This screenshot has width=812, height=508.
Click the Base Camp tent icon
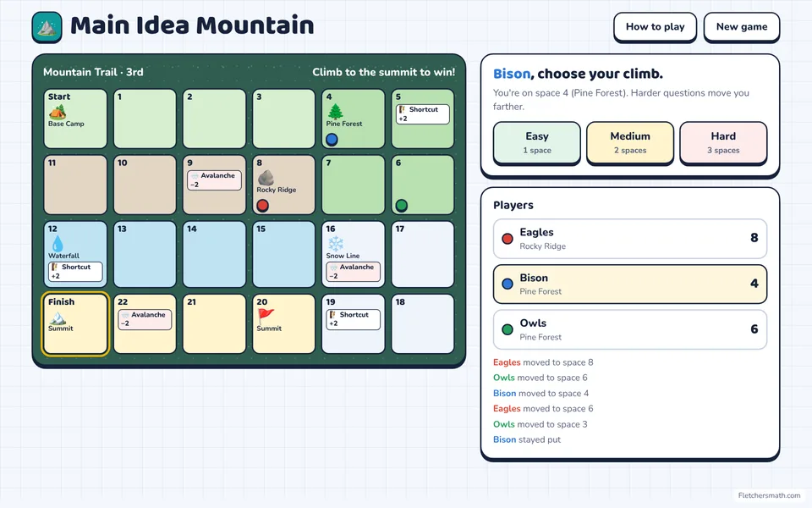pos(57,112)
